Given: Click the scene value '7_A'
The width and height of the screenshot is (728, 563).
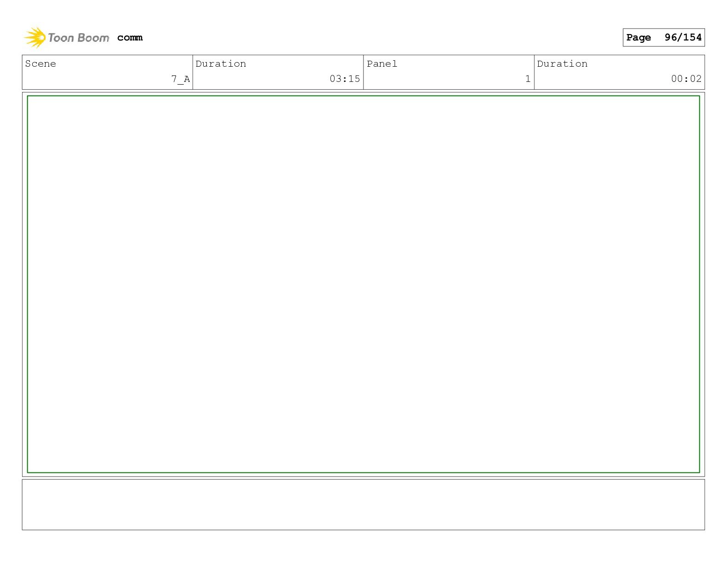Looking at the screenshot, I should click(181, 79).
